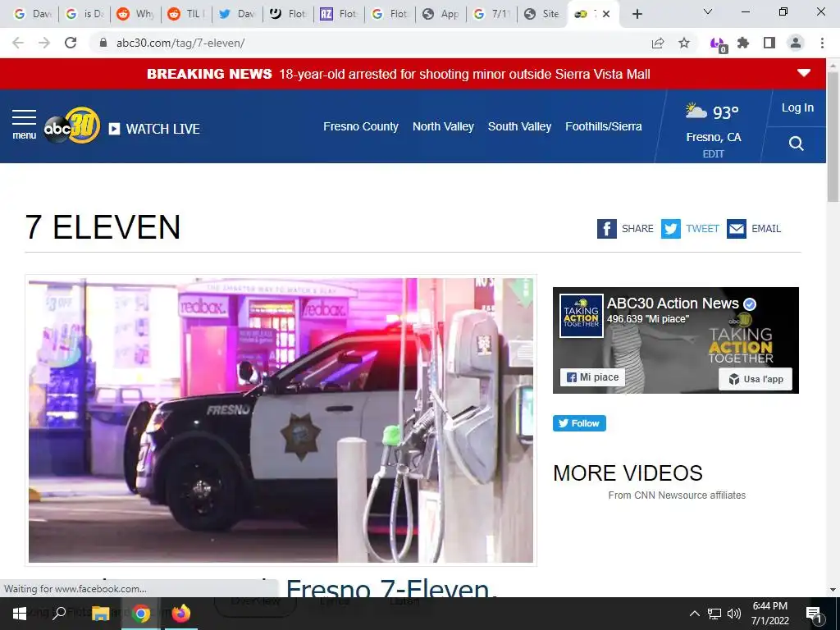This screenshot has width=840, height=630.
Task: Go forward in browser
Action: [x=44, y=43]
